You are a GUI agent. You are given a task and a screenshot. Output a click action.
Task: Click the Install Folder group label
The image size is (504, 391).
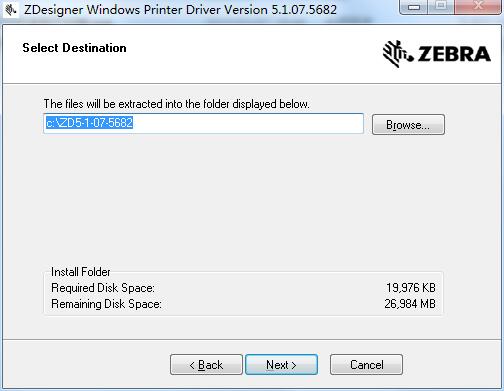(x=80, y=272)
